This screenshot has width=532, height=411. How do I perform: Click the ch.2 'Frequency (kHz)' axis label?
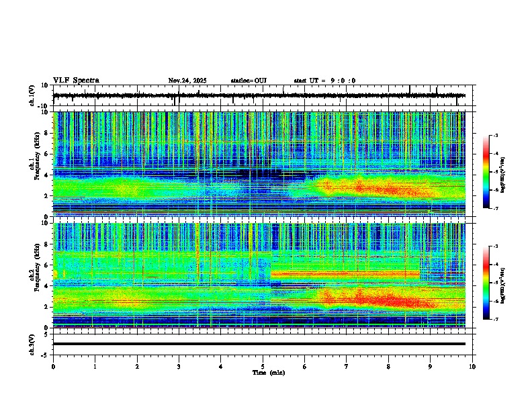[38, 267]
